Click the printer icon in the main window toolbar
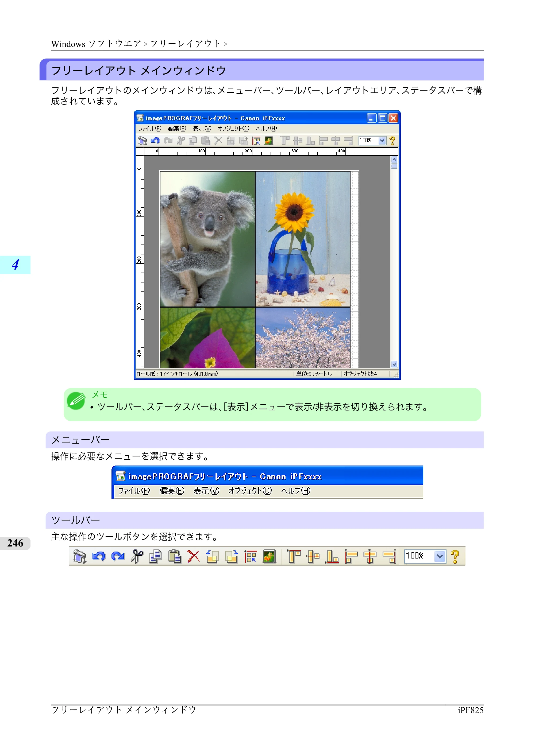This screenshot has height=756, width=535. point(142,141)
